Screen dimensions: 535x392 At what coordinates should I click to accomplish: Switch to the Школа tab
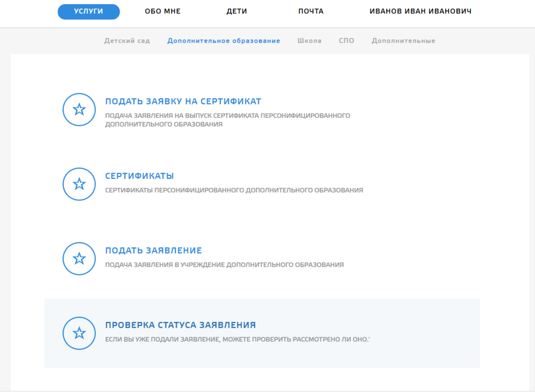point(309,41)
